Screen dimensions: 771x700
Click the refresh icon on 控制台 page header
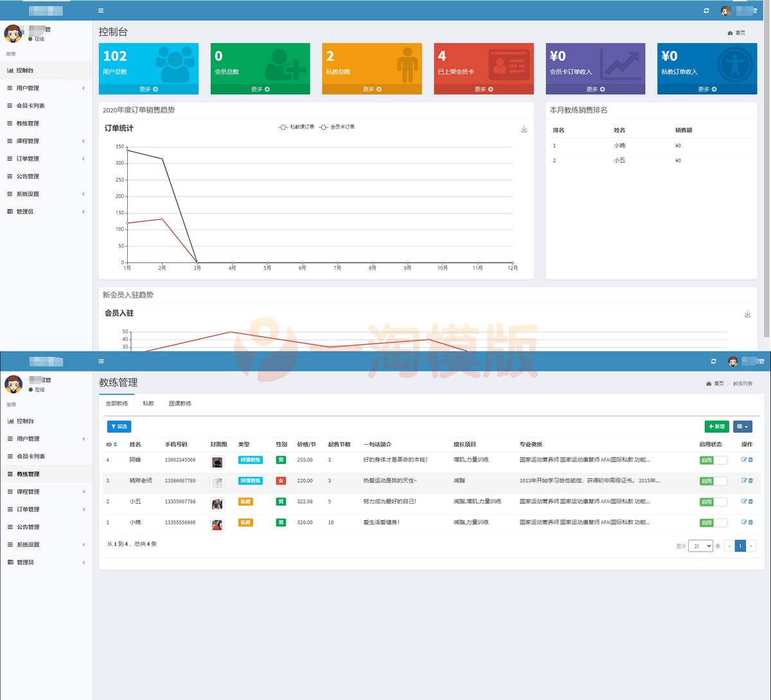pyautogui.click(x=706, y=11)
